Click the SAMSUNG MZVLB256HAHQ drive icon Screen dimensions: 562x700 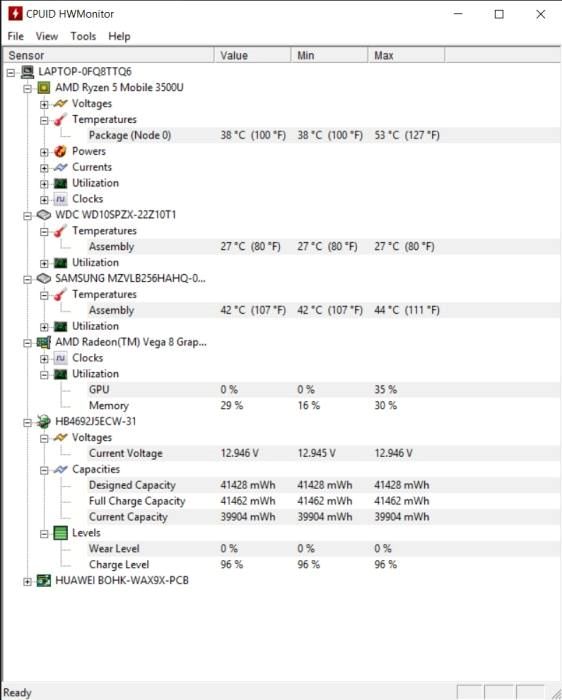click(44, 279)
